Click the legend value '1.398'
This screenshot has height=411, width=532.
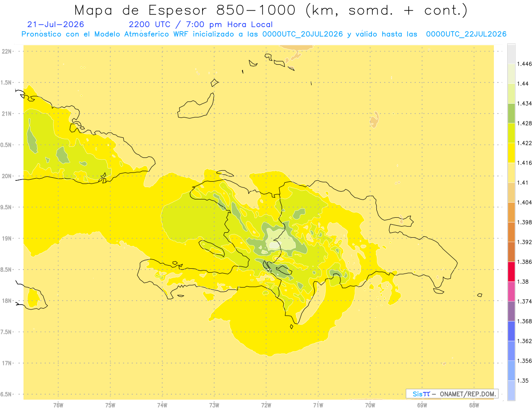524,222
